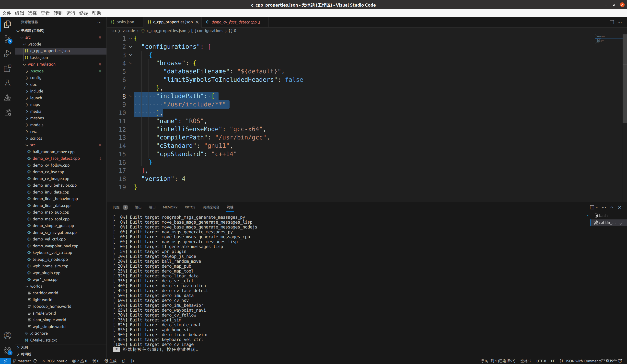Open CMakeLists.txt in the explorer
The width and height of the screenshot is (627, 364).
point(61,340)
